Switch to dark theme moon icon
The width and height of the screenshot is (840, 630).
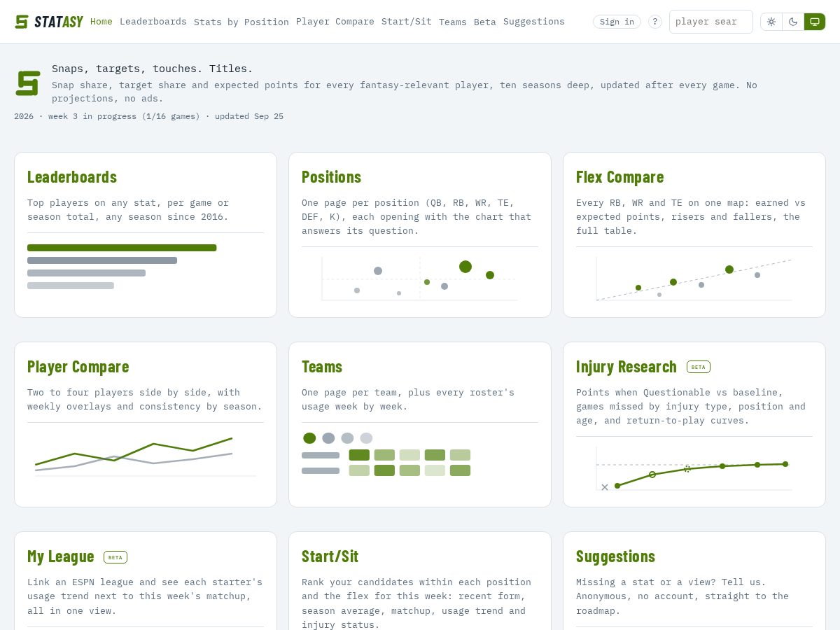[x=793, y=22]
